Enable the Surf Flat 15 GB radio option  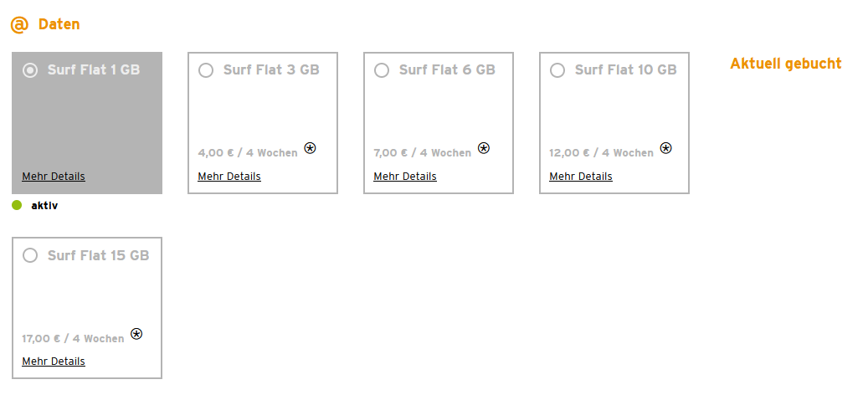pos(30,255)
